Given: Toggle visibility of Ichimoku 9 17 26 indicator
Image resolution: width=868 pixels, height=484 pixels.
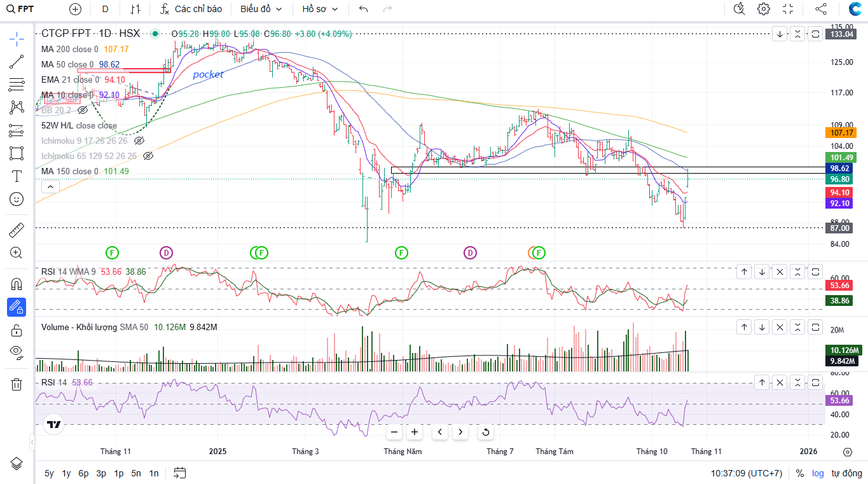Looking at the screenshot, I should click(139, 141).
